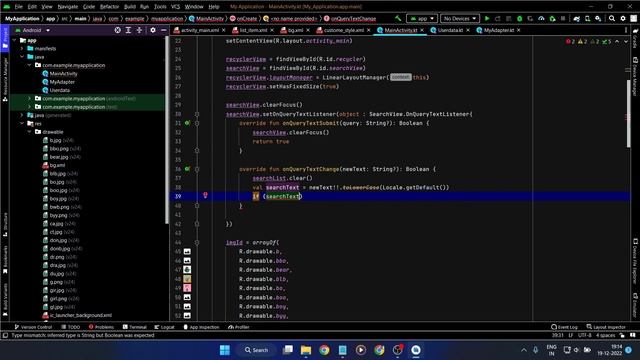Click the Stop button in the run toolbar
Image resolution: width=640 pixels, height=360 pixels.
coord(563,18)
